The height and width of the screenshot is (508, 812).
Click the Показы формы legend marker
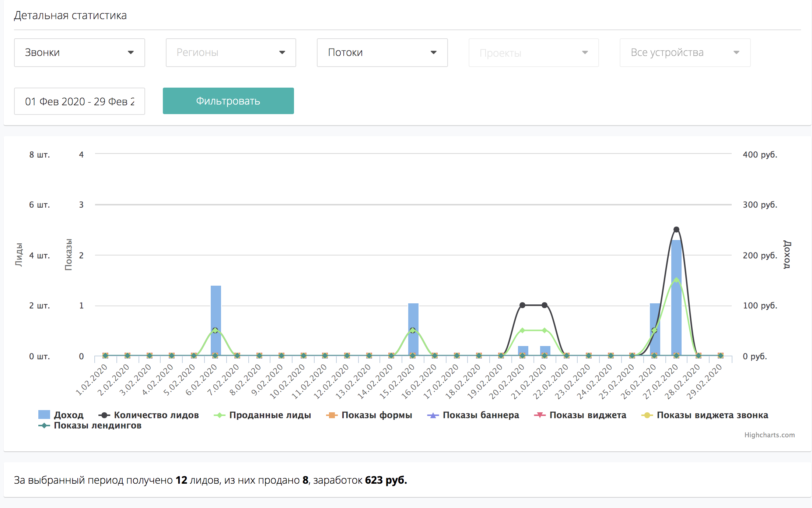332,415
